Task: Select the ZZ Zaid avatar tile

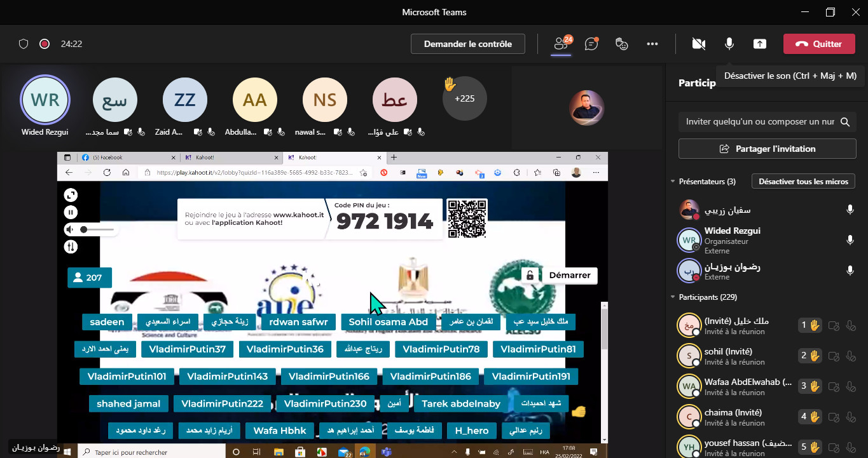Action: click(x=185, y=100)
